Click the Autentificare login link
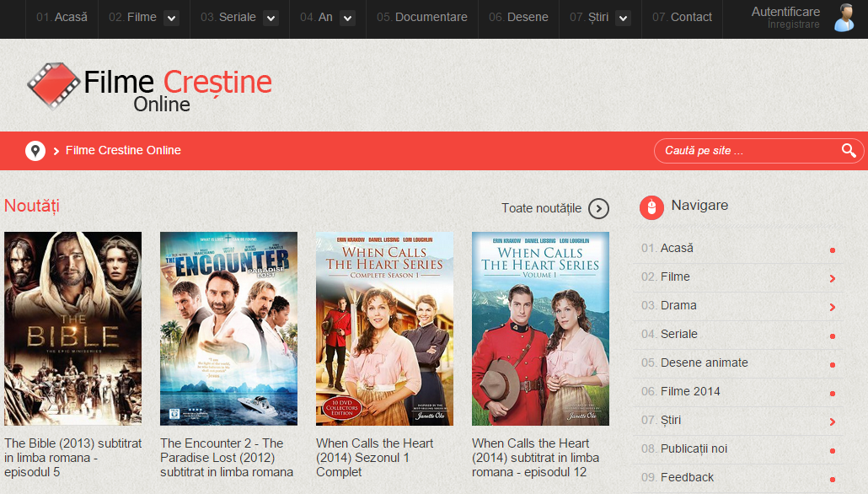Viewport: 868px width, 494px height. click(785, 12)
